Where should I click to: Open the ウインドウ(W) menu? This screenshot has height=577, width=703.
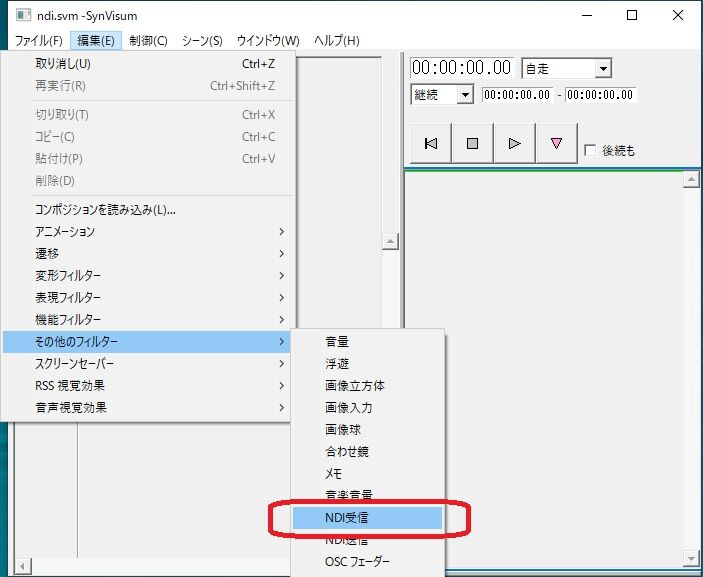(268, 41)
